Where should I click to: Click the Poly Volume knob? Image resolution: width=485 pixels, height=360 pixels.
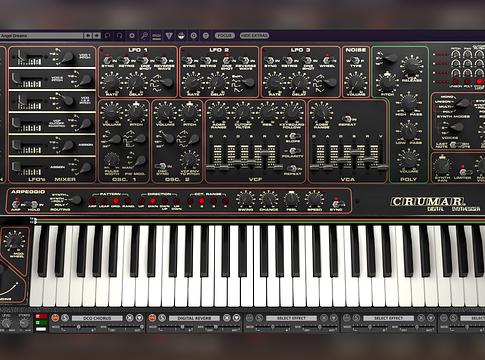pyautogui.click(x=408, y=160)
